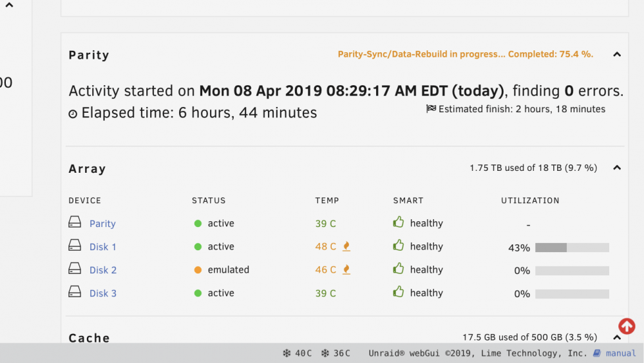Click Disk 1 utilization bar at 43%
The height and width of the screenshot is (363, 644).
(x=572, y=248)
